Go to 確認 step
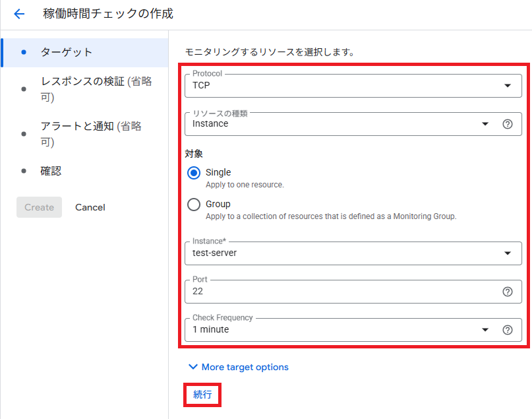 coord(51,171)
